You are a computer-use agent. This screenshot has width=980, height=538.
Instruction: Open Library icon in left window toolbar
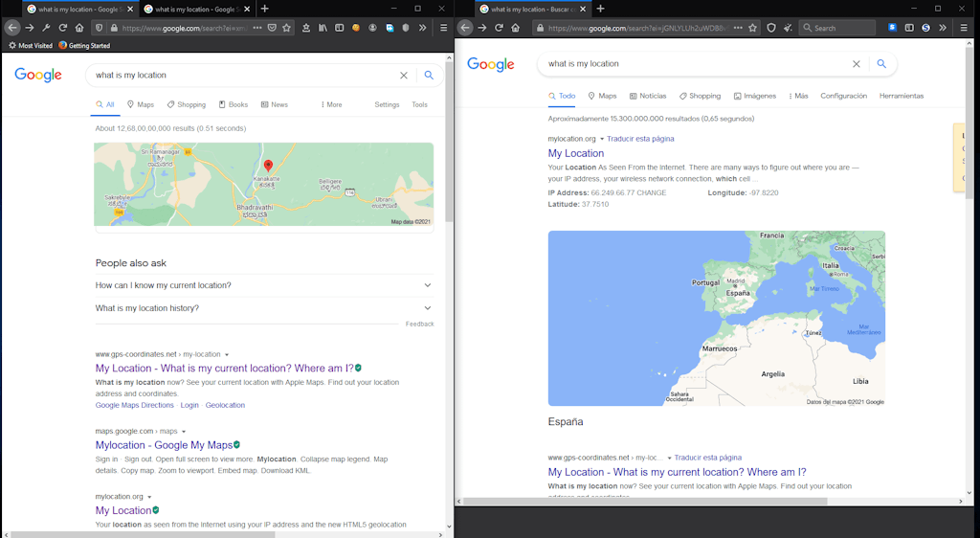pyautogui.click(x=323, y=28)
